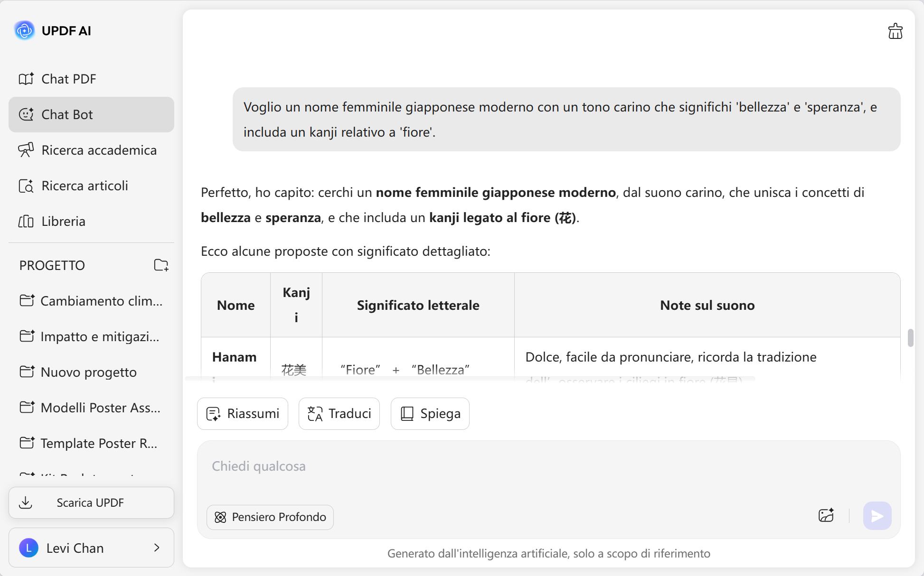Screen dimensions: 924x576
Task: Expand Levi Chan account chevron
Action: (157, 548)
